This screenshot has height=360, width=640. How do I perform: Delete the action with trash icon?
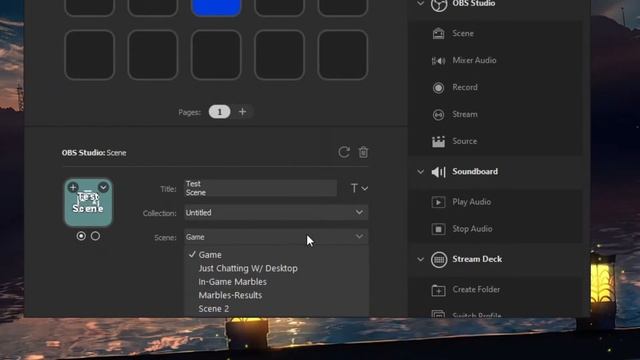coord(363,152)
